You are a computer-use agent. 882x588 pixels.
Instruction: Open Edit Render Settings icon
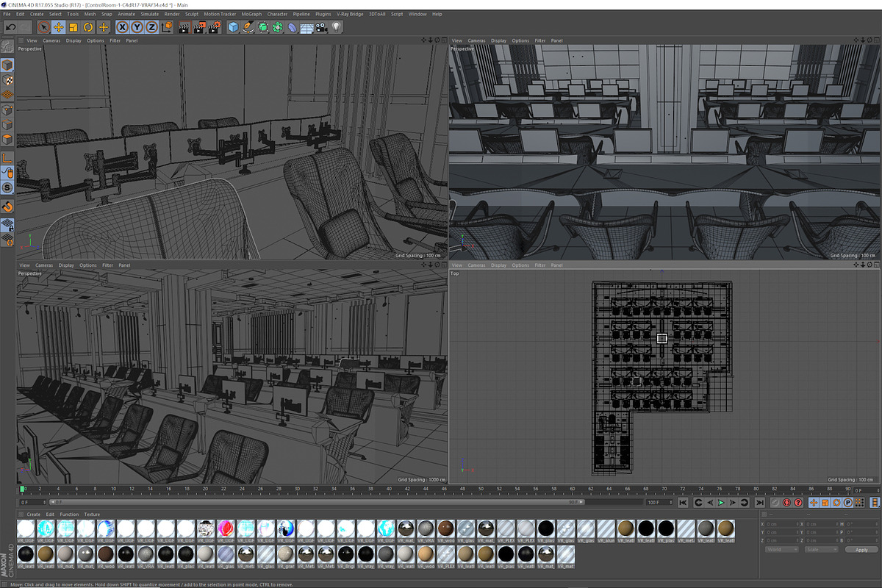tap(215, 27)
